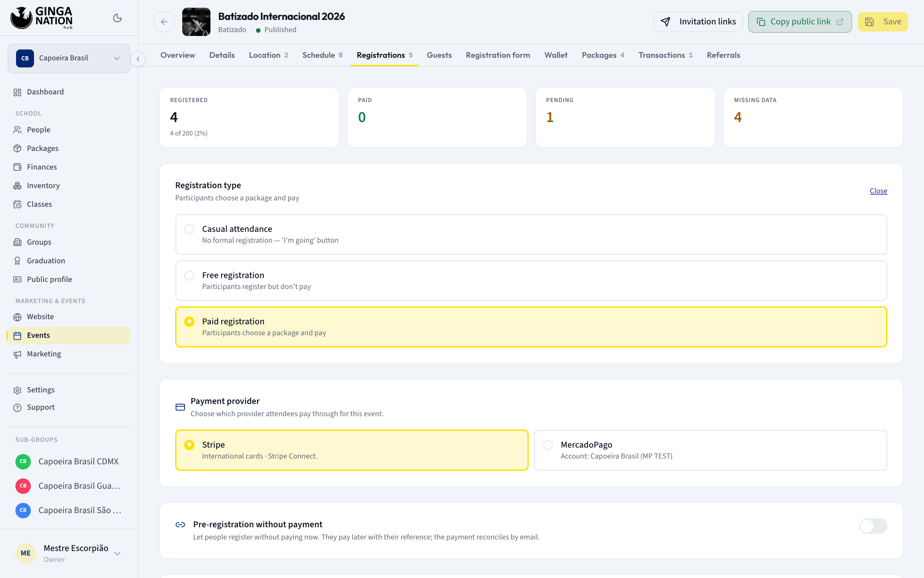
Task: Click the Classes calendar-clock icon
Action: click(17, 204)
